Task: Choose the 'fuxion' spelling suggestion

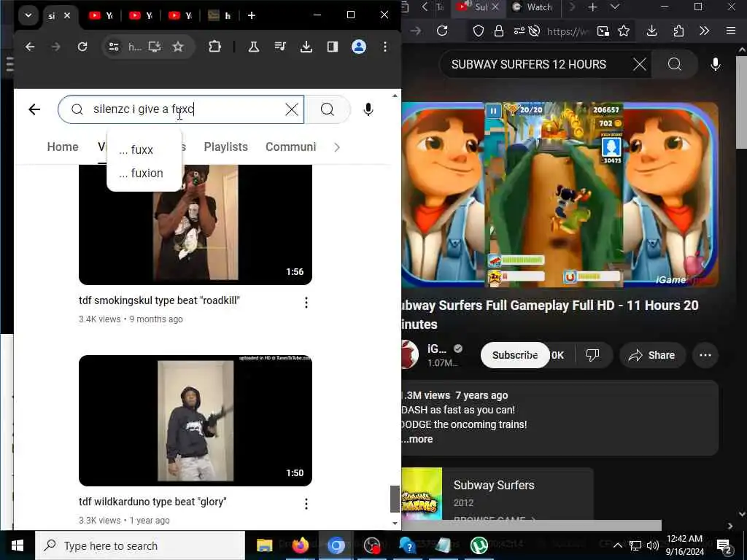Action: tap(141, 173)
